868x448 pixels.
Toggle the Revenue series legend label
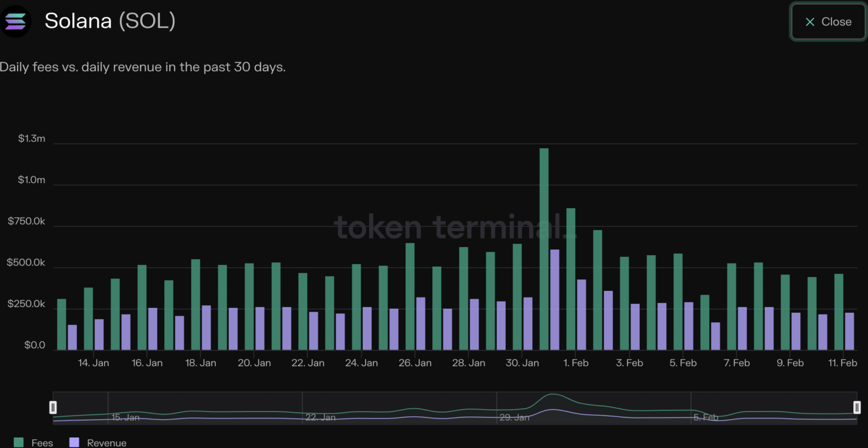coord(107,443)
